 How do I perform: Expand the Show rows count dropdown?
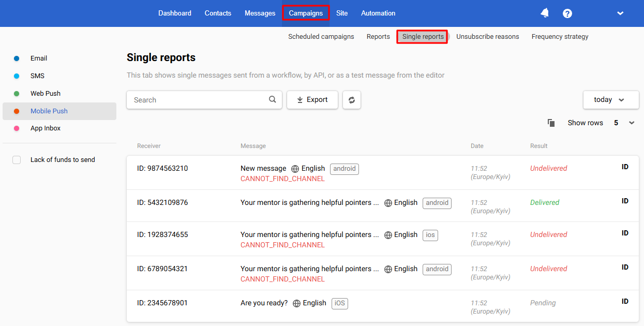631,123
